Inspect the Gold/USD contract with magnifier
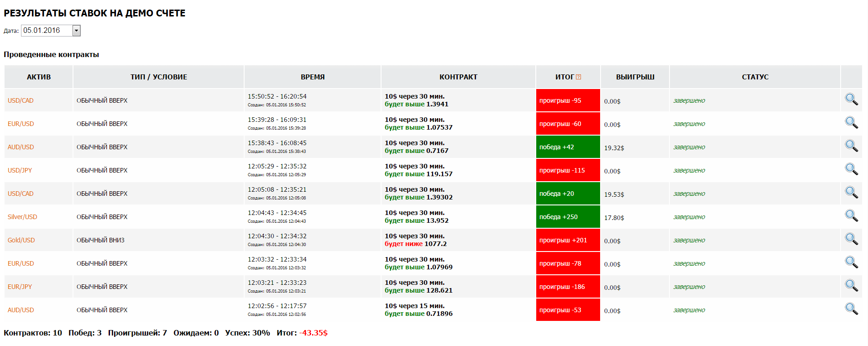Viewport: 868px width, 346px height. point(851,239)
